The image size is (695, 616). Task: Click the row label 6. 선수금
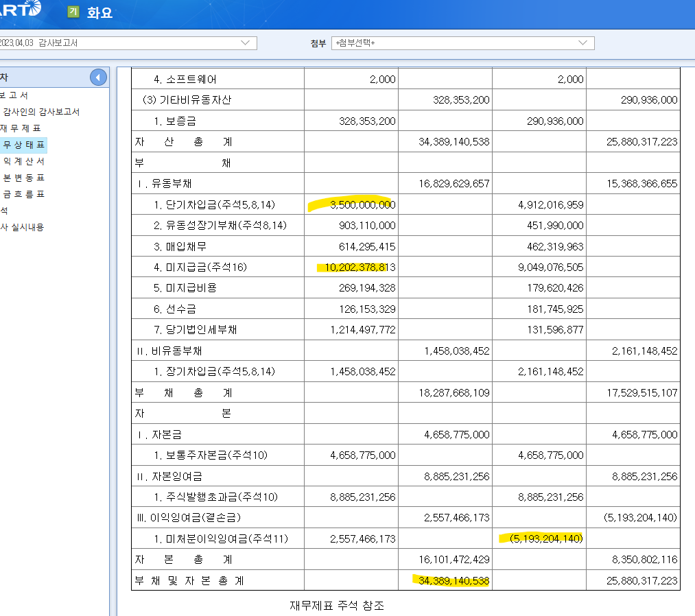tap(175, 309)
